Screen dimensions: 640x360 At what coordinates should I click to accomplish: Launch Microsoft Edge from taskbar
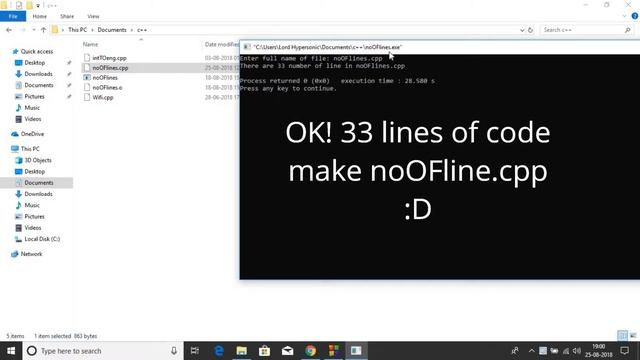pyautogui.click(x=219, y=351)
